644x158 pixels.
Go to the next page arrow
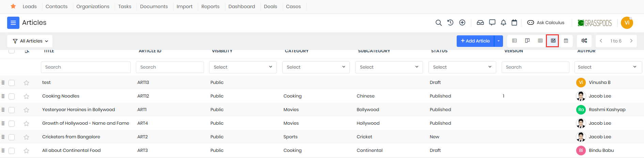pos(631,41)
